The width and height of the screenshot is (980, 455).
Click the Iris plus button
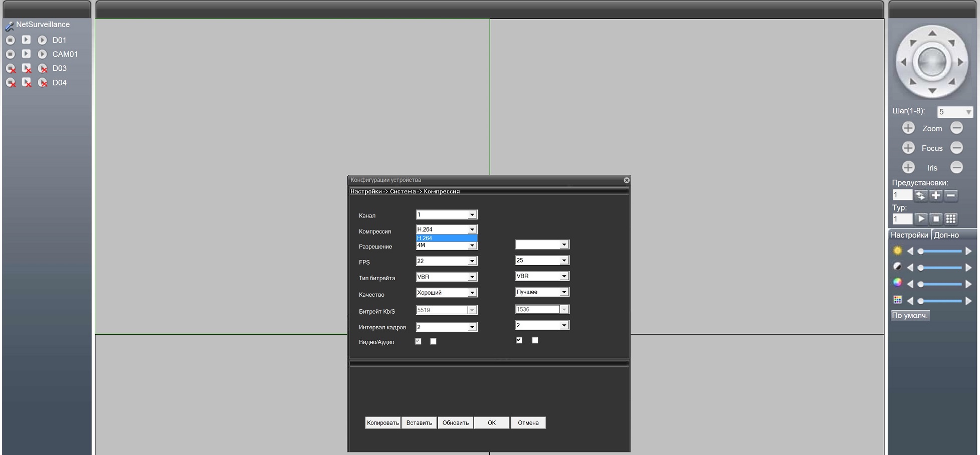pyautogui.click(x=908, y=167)
